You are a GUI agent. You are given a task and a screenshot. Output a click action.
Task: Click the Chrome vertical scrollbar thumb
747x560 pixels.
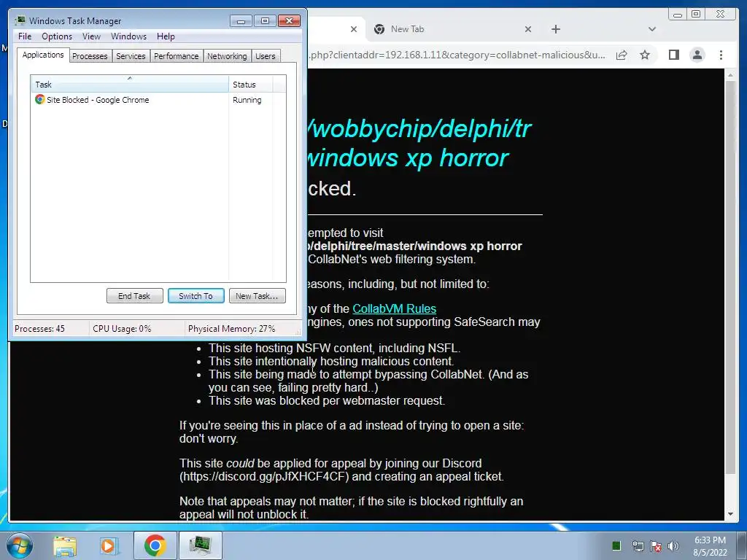(x=730, y=277)
